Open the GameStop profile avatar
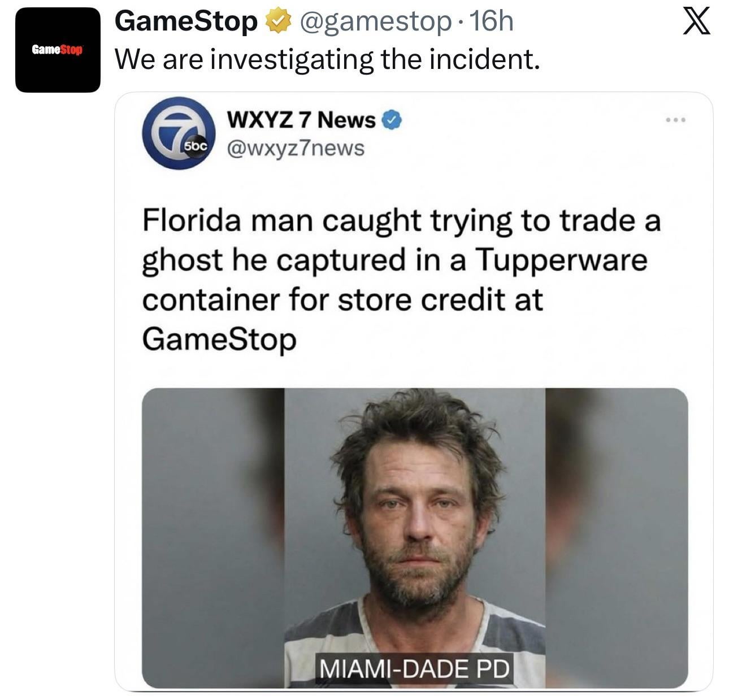The height and width of the screenshot is (700, 729). coord(58,50)
